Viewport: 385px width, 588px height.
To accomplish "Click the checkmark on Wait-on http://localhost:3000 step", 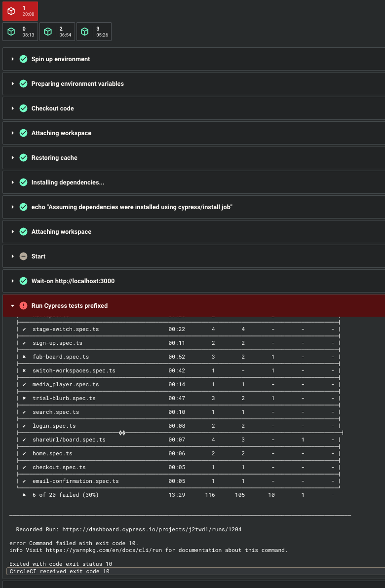I will click(23, 281).
